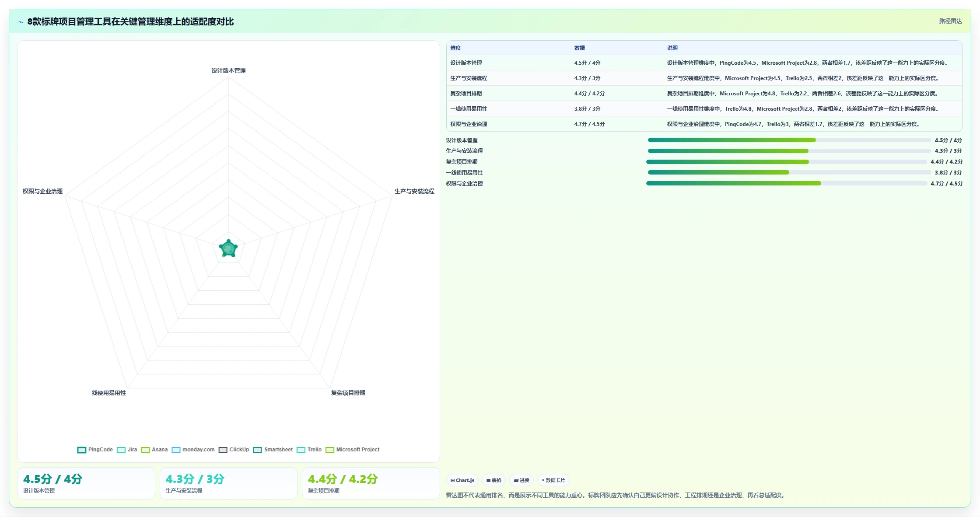Toggle the Smartsheet legend item
This screenshot has width=980, height=517.
(273, 450)
